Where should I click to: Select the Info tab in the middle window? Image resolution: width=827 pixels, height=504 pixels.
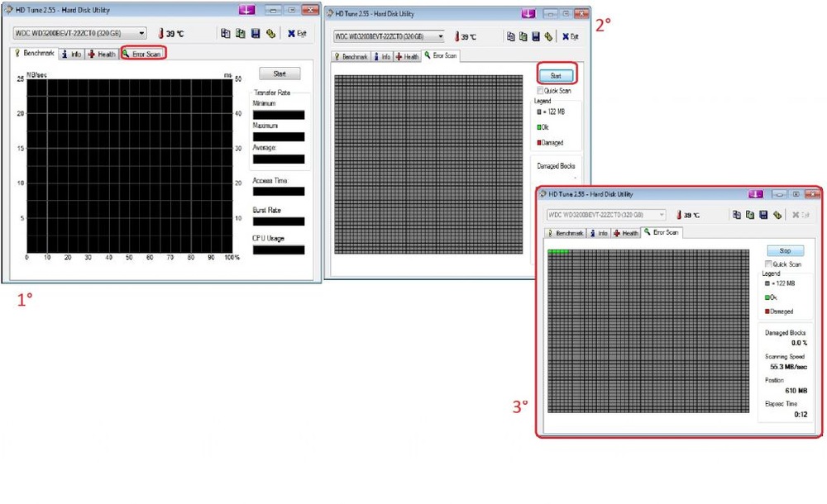[x=381, y=57]
